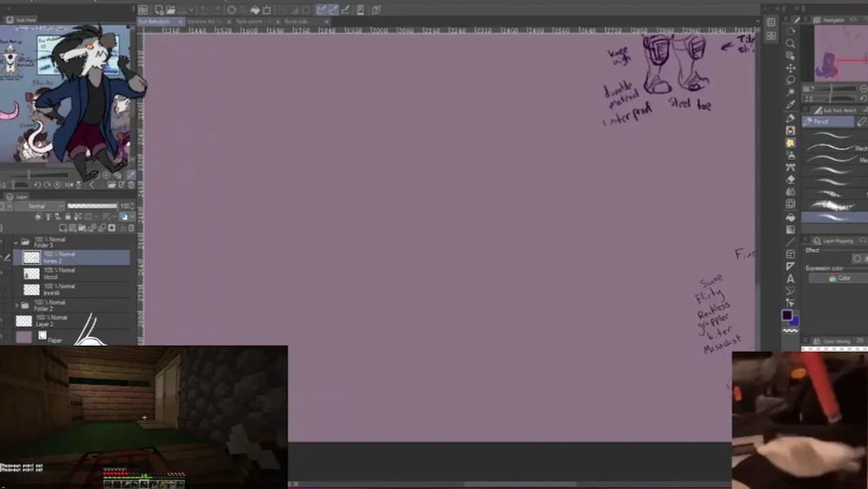Select the Paper layer

(x=72, y=337)
